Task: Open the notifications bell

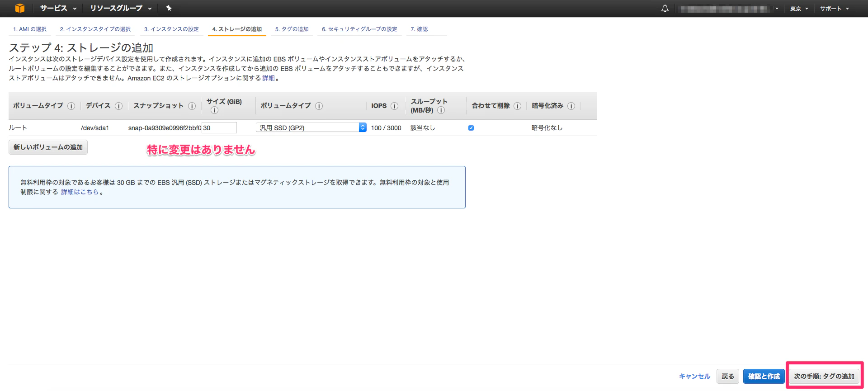Action: coord(665,9)
